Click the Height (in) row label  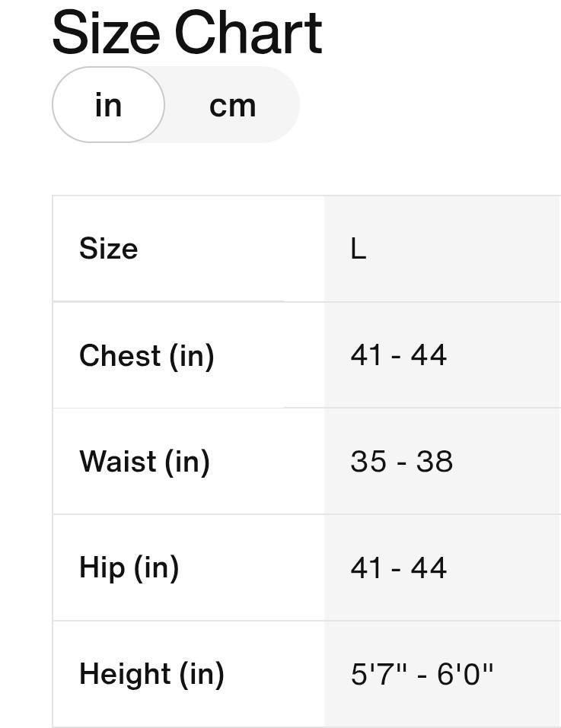151,674
